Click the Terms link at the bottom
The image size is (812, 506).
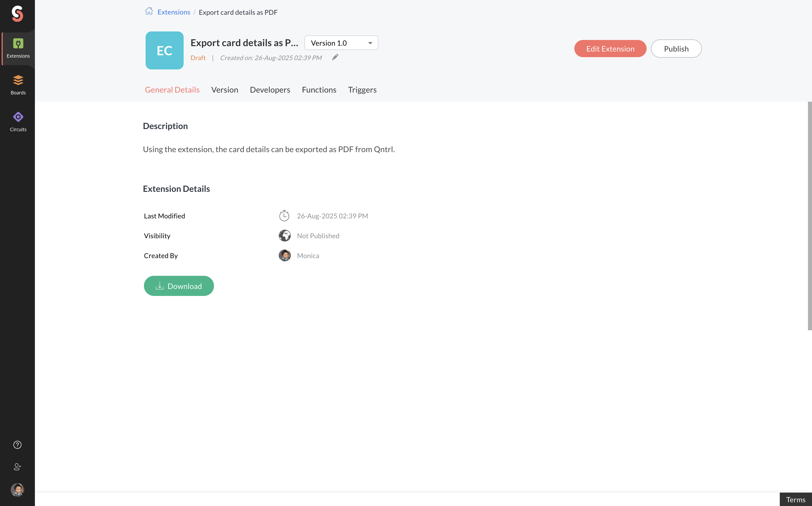tap(795, 499)
